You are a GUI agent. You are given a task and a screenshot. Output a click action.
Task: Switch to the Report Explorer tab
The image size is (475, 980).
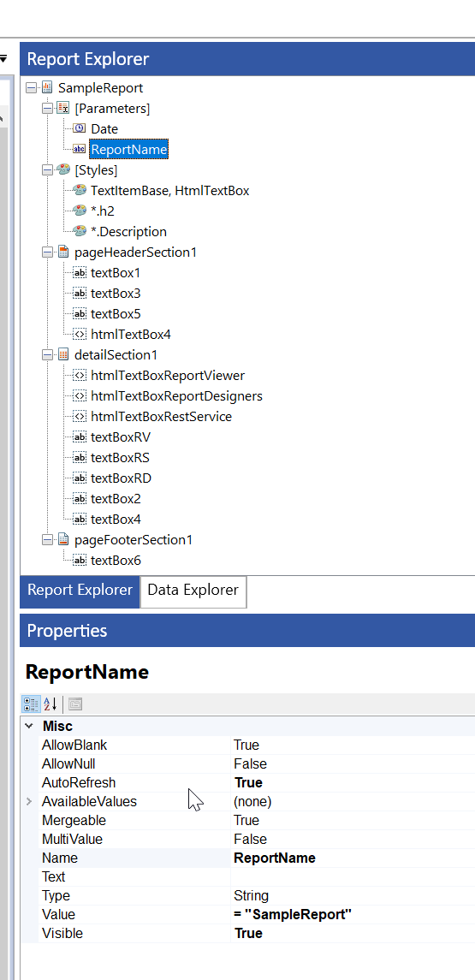(x=80, y=591)
